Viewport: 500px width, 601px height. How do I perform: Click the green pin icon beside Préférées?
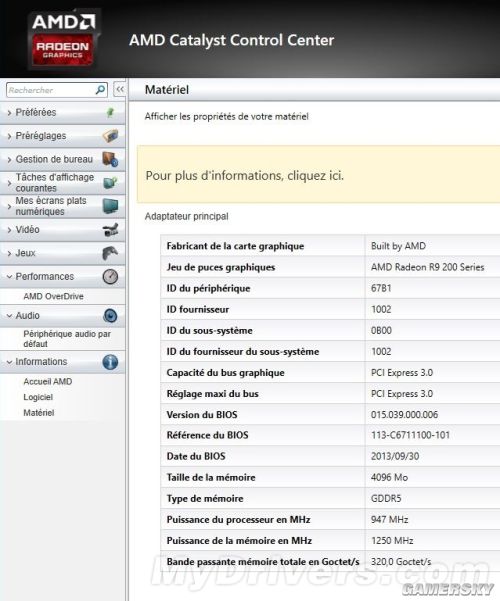110,112
